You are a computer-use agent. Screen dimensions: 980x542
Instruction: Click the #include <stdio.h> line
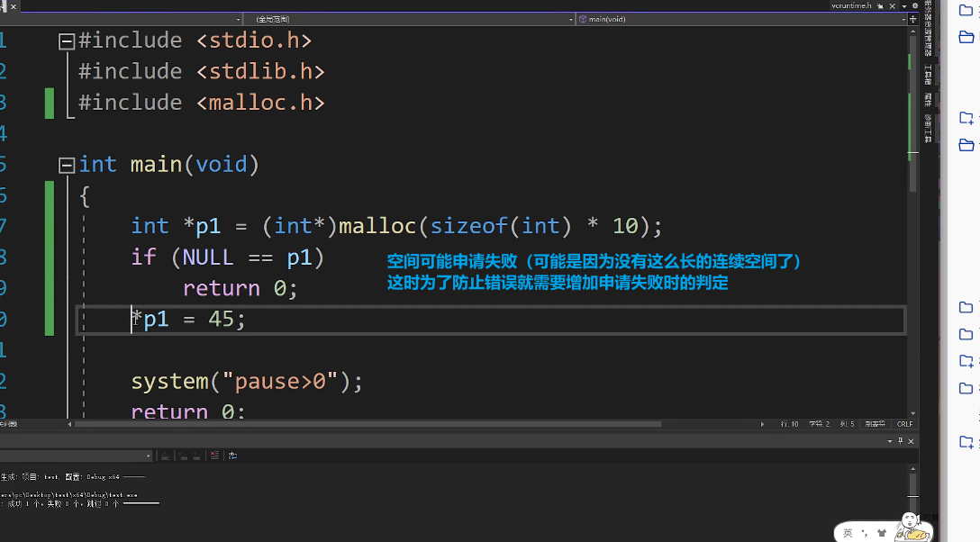[x=195, y=41]
